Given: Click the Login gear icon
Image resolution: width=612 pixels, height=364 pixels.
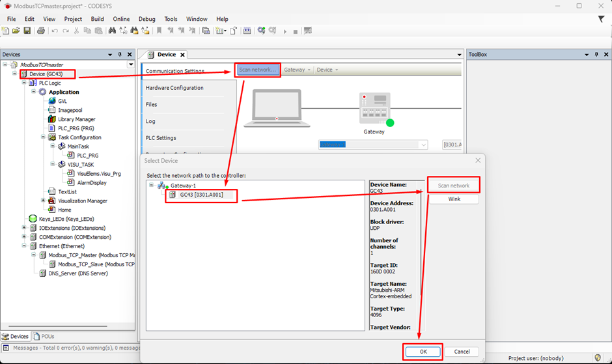Looking at the screenshot, I should (x=261, y=31).
